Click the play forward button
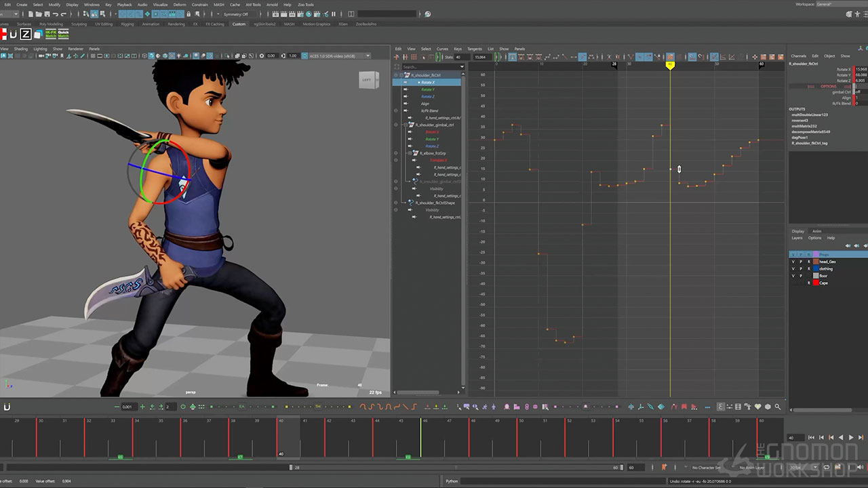The width and height of the screenshot is (868, 488). (x=851, y=438)
